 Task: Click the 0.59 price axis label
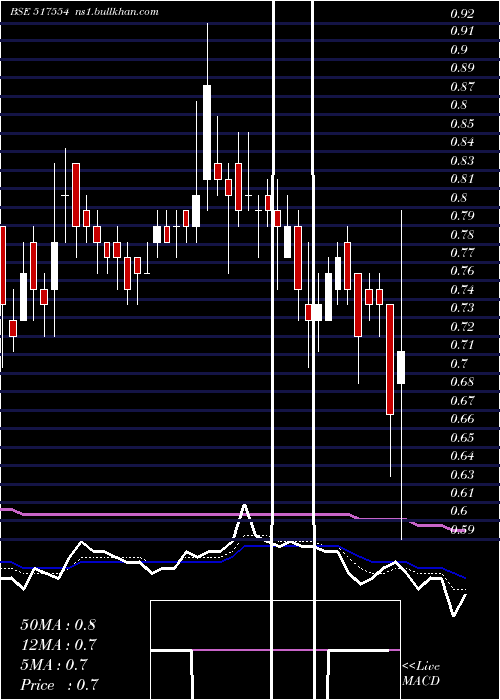click(x=462, y=530)
